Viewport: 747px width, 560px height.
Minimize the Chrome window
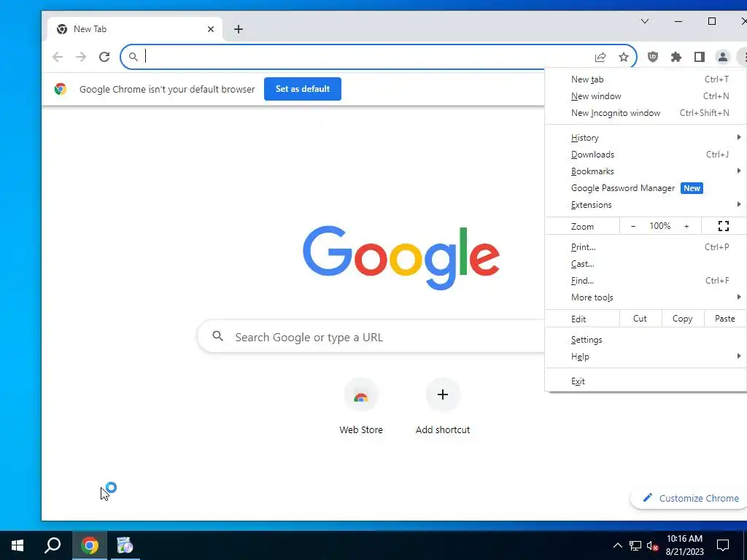[678, 21]
